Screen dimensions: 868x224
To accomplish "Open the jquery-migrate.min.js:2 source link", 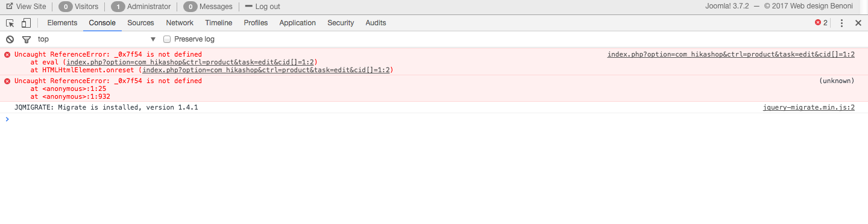I will click(x=808, y=107).
